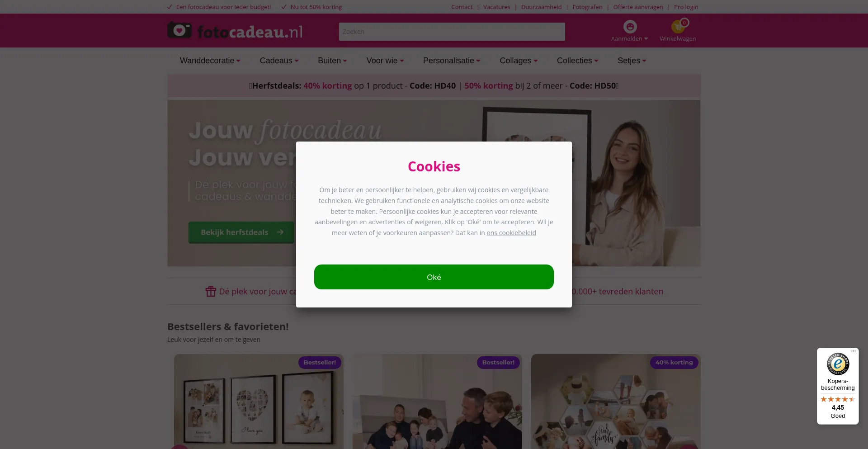Click the gift box icon below the banner
The height and width of the screenshot is (449, 868).
pos(211,291)
